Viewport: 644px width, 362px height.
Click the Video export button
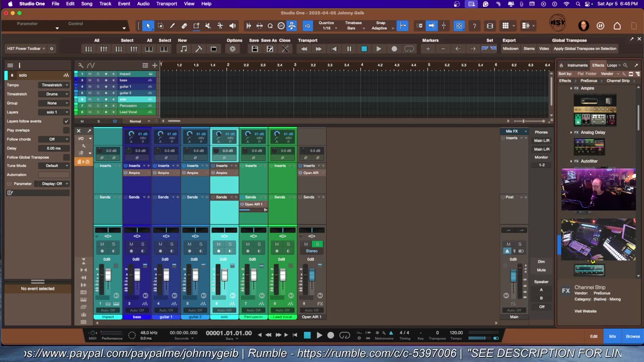click(544, 49)
